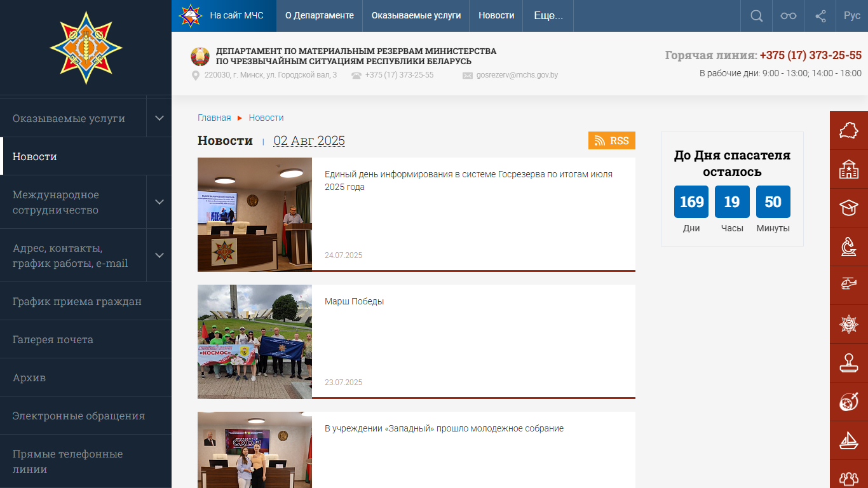Open График приема граждан

click(x=86, y=301)
